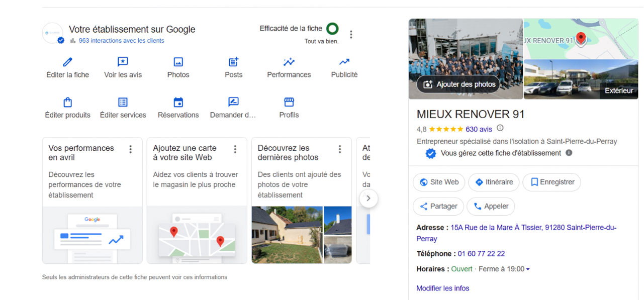
Task: Open the Profils storefront icon
Action: pyautogui.click(x=289, y=103)
